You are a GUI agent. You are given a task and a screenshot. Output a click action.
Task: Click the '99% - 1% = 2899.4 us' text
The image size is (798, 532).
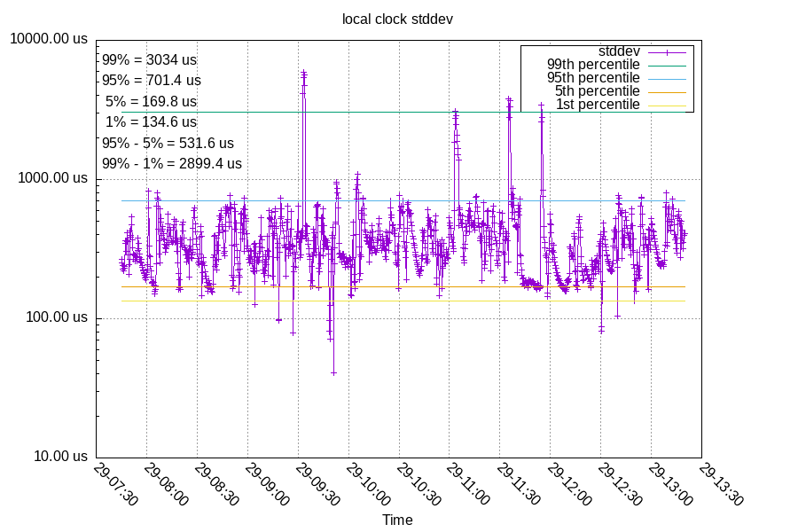pyautogui.click(x=172, y=163)
